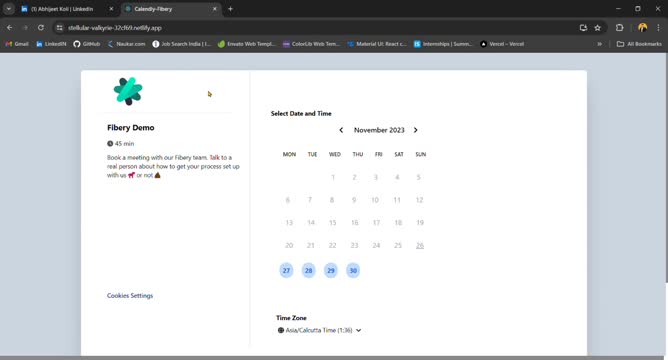
Task: Close the Calendly-Fibery tab
Action: coord(215,9)
